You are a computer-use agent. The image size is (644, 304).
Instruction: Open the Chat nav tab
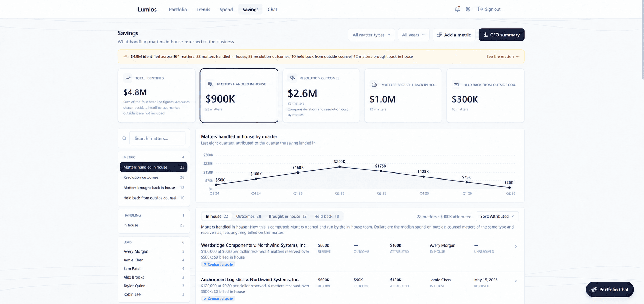tap(272, 10)
